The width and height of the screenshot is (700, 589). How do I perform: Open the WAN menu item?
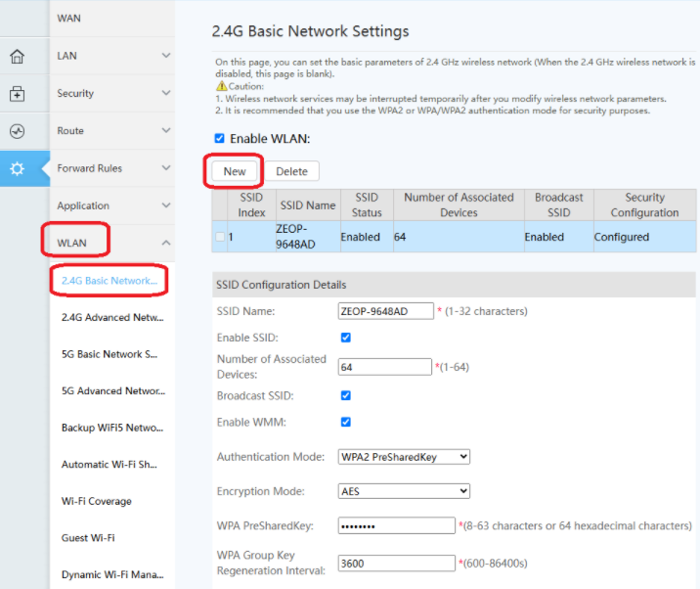pos(112,19)
